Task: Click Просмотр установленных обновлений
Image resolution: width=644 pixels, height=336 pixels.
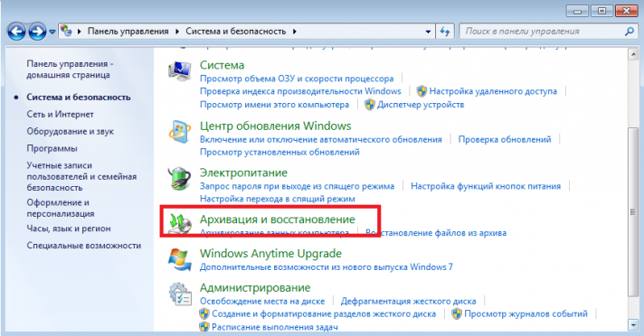Action: click(279, 153)
